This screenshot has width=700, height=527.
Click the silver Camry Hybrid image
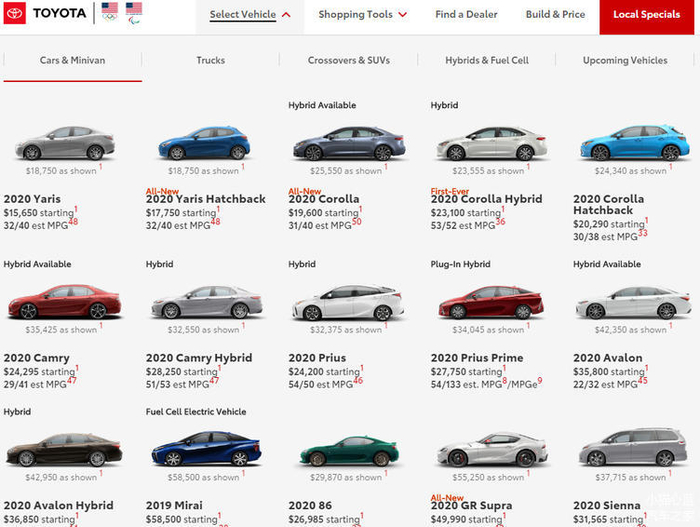pos(207,302)
